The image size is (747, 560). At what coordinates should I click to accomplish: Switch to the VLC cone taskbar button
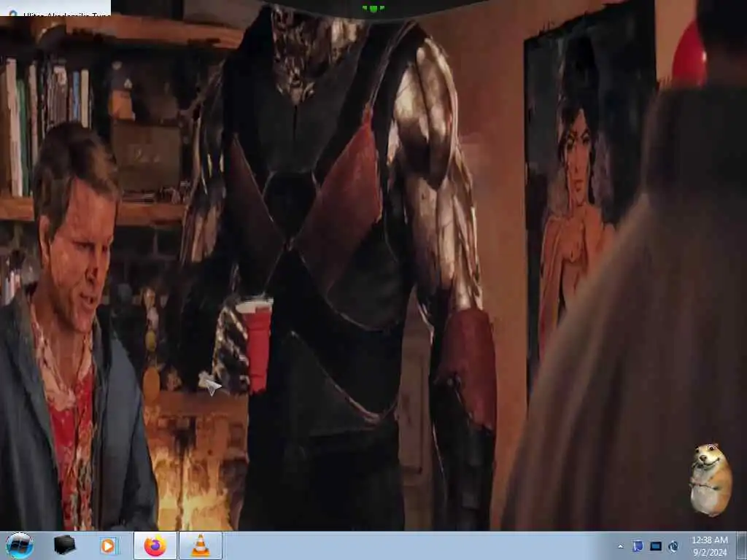click(x=201, y=545)
